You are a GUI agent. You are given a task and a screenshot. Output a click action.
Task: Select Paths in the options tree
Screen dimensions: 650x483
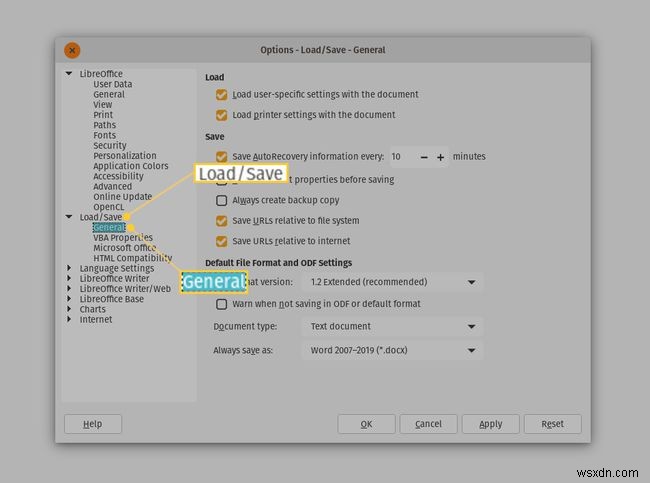coord(104,125)
